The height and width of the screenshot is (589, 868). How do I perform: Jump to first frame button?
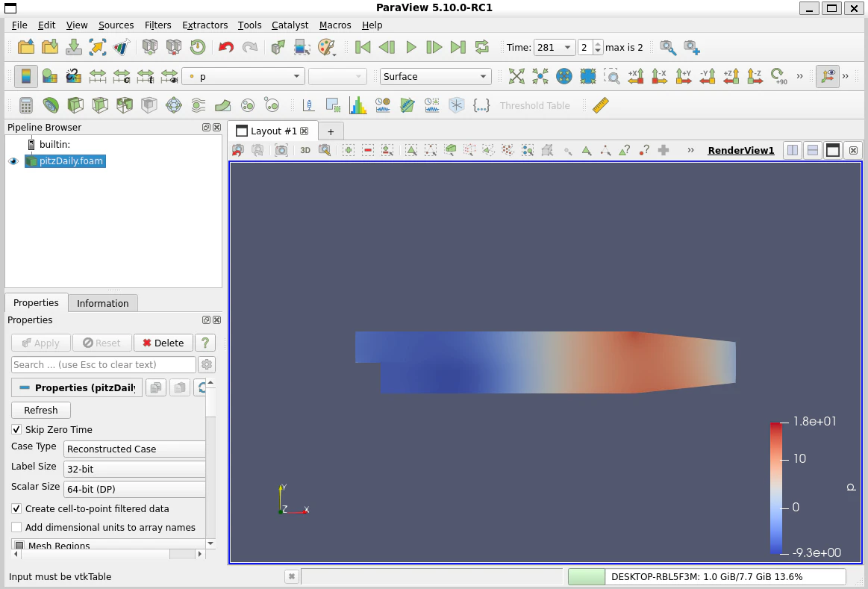tap(363, 47)
